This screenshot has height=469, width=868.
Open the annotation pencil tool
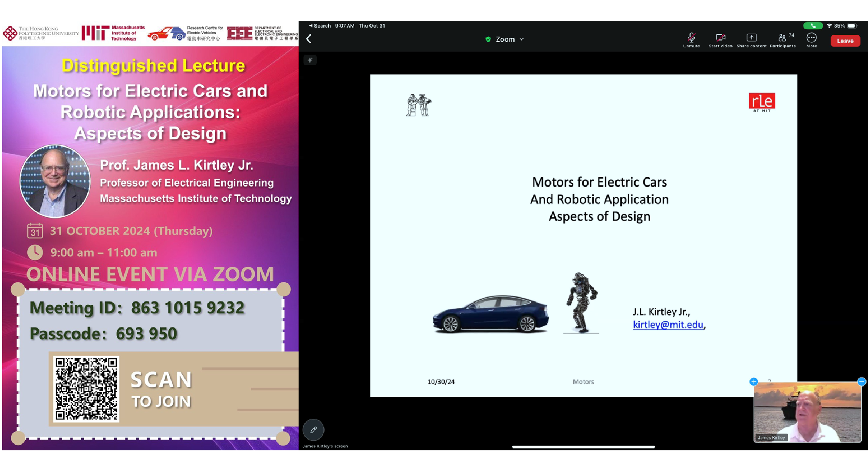(313, 430)
